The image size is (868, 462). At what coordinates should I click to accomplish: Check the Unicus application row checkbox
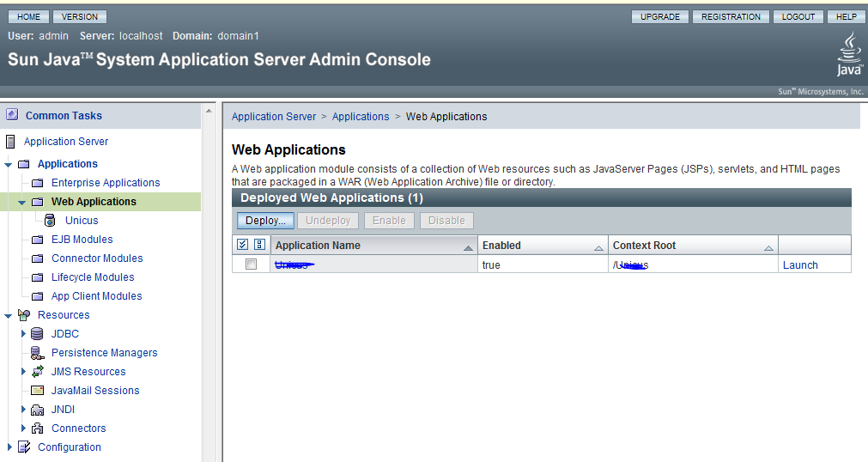252,264
